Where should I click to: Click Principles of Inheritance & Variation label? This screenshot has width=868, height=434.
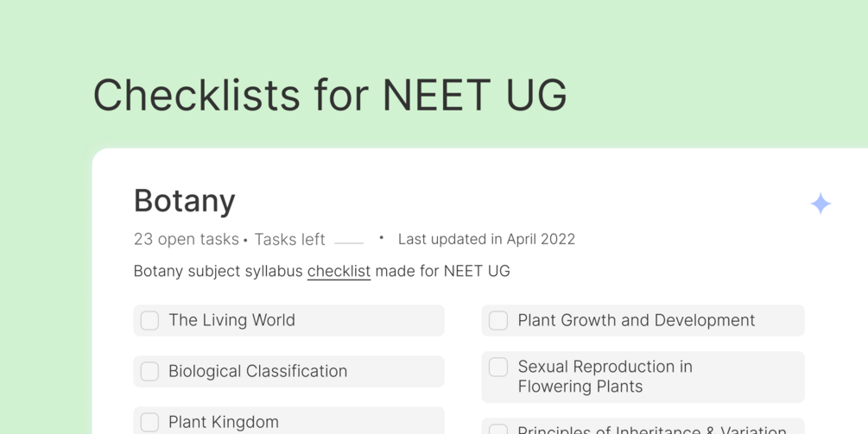coord(651,430)
